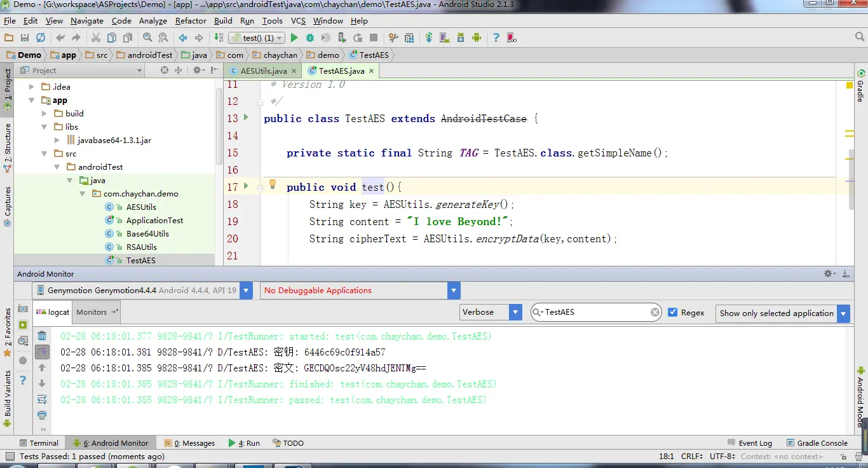Click the Synchronize refresh icon
868x468 pixels.
coord(41,38)
